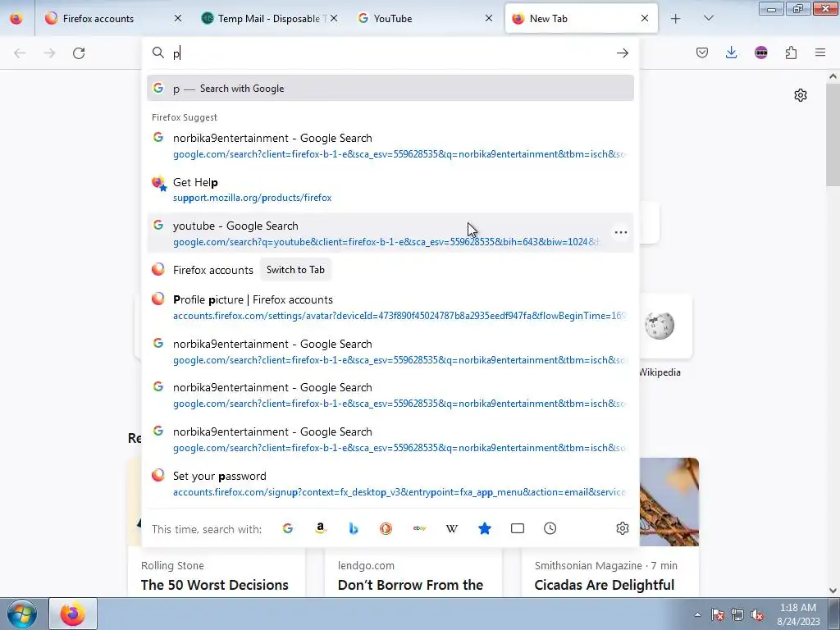Close the Firefox accounts tab
Image resolution: width=840 pixels, height=630 pixels.
coord(178,19)
